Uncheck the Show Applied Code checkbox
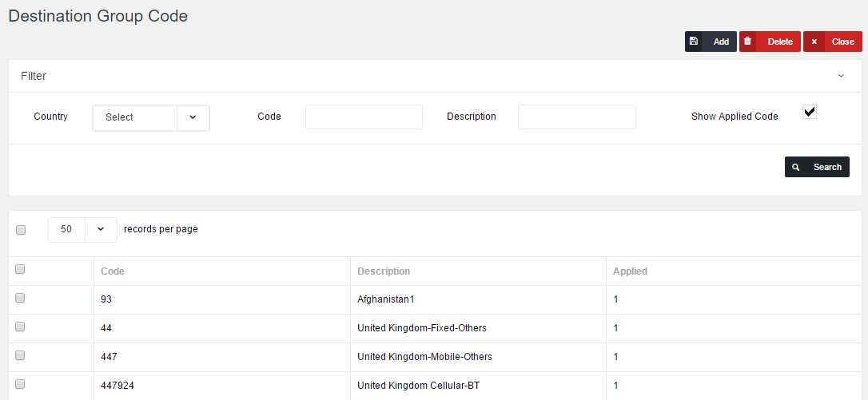 [809, 113]
